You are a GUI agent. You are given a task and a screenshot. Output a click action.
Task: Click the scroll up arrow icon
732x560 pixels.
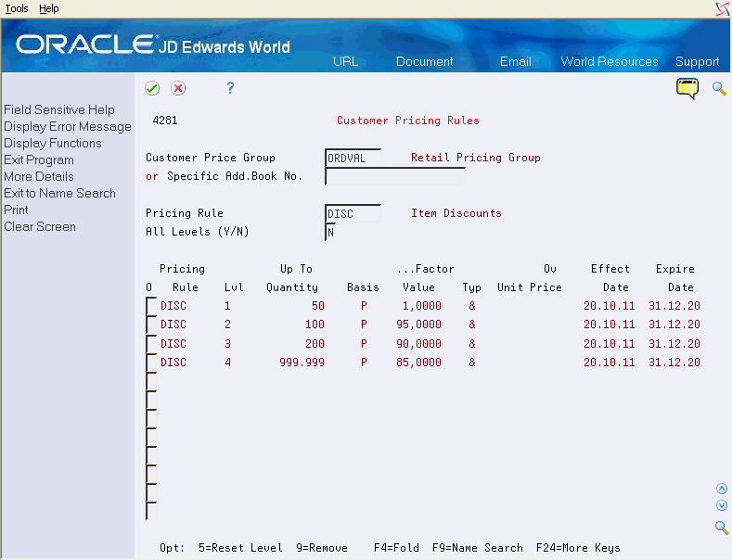pos(722,489)
